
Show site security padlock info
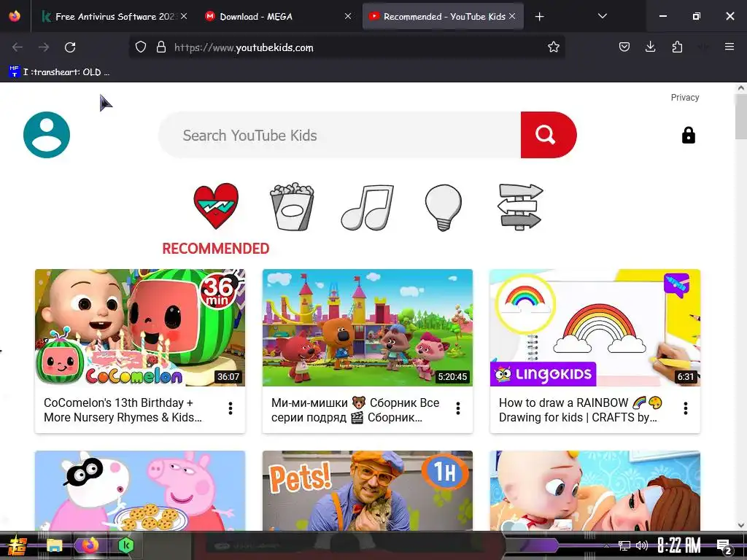tap(161, 47)
